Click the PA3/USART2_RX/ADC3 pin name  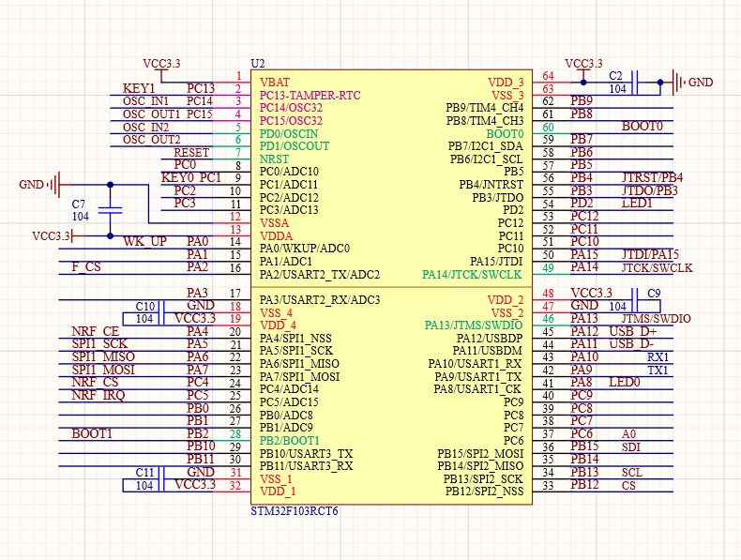320,299
